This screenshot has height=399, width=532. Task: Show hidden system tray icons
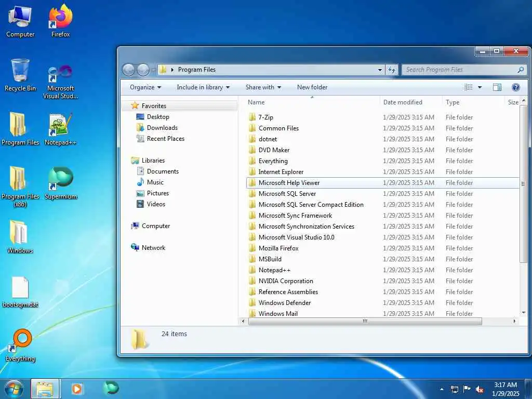point(442,389)
